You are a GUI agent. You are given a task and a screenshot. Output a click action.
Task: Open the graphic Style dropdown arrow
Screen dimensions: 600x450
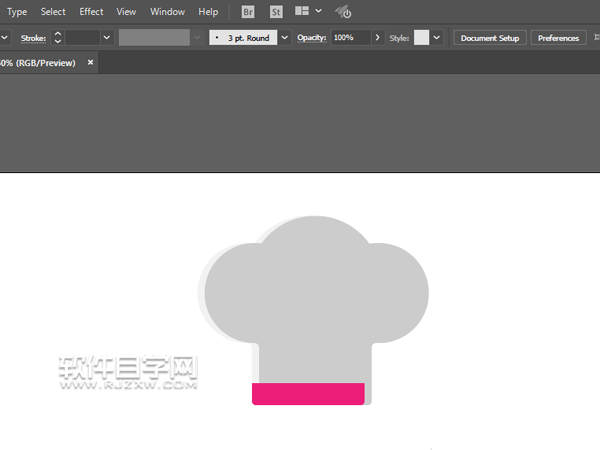[437, 38]
